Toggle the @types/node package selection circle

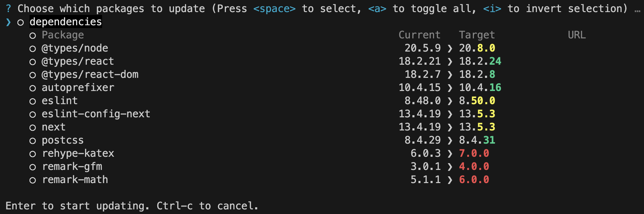point(33,49)
